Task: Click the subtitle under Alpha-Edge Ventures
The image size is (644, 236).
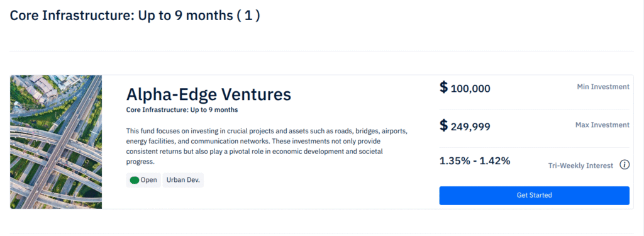Action: point(182,110)
